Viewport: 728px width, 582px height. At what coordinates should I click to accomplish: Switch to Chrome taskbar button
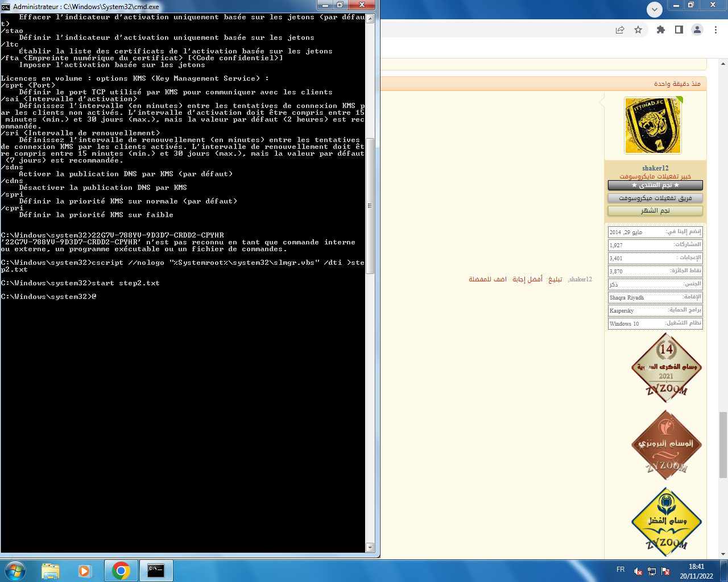(x=121, y=570)
